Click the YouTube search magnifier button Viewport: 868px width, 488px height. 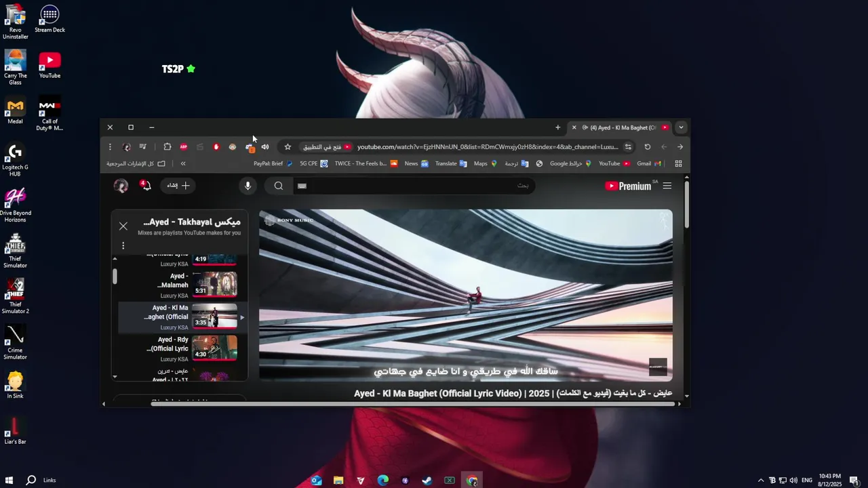(x=279, y=186)
